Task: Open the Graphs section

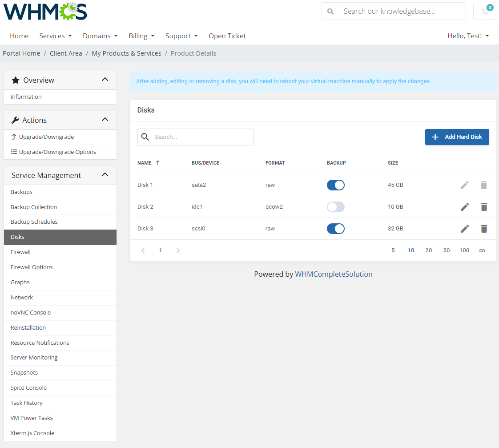Action: [x=60, y=283]
